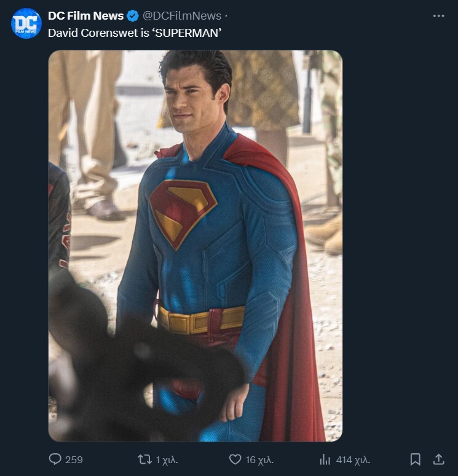Open view analytics bar chart icon
458x476 pixels.
tap(325, 459)
